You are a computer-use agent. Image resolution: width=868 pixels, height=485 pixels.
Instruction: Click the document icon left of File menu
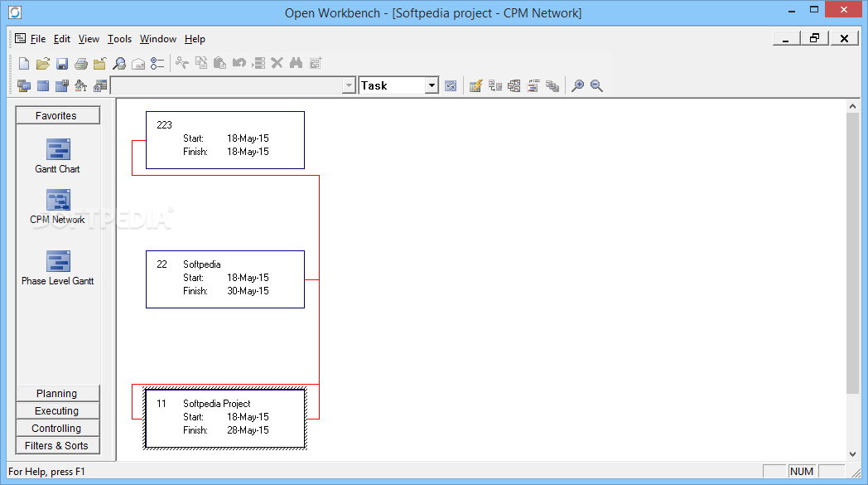(21, 38)
